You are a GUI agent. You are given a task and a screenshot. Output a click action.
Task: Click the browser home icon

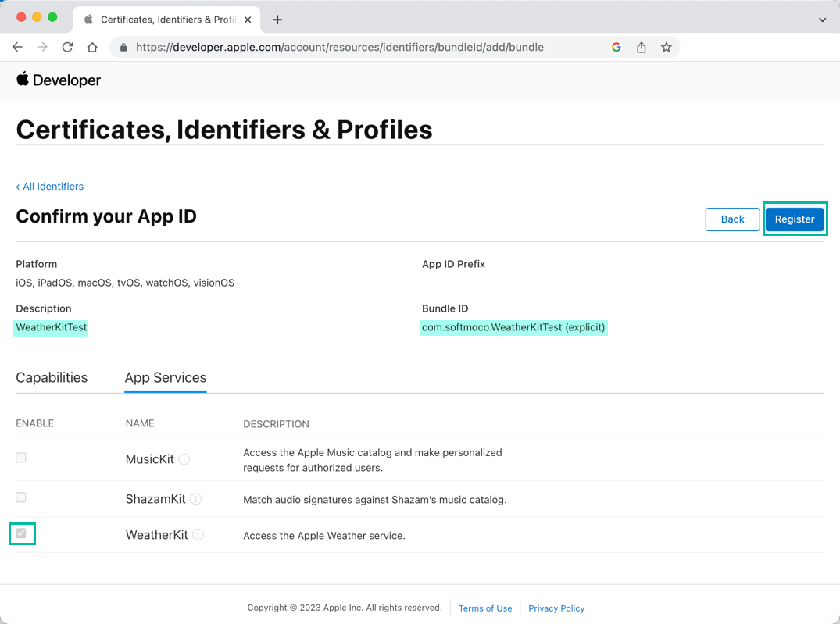tap(92, 47)
